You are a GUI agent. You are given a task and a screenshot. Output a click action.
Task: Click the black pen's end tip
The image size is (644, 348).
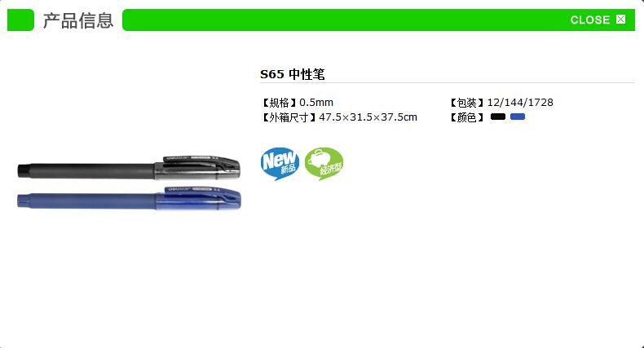coord(24,170)
